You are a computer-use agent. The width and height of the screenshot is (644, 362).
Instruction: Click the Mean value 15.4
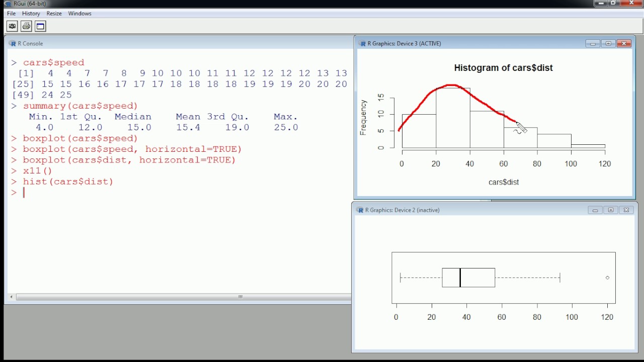coord(188,128)
